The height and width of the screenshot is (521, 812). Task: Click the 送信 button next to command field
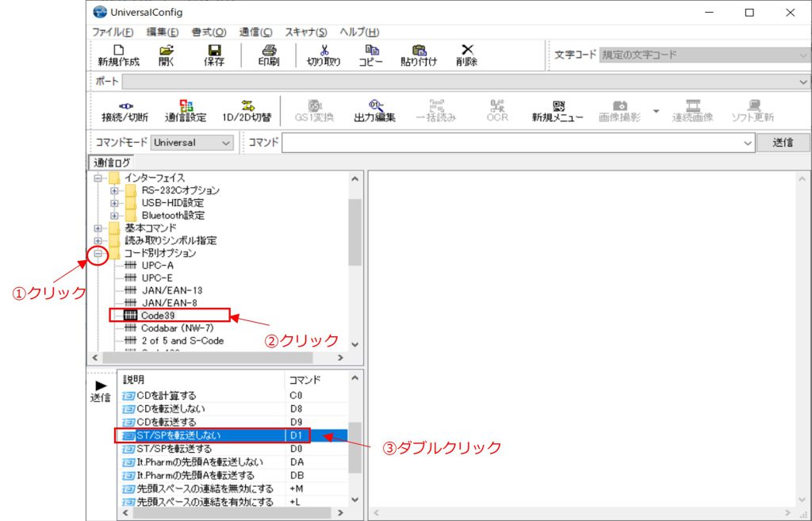tap(783, 143)
